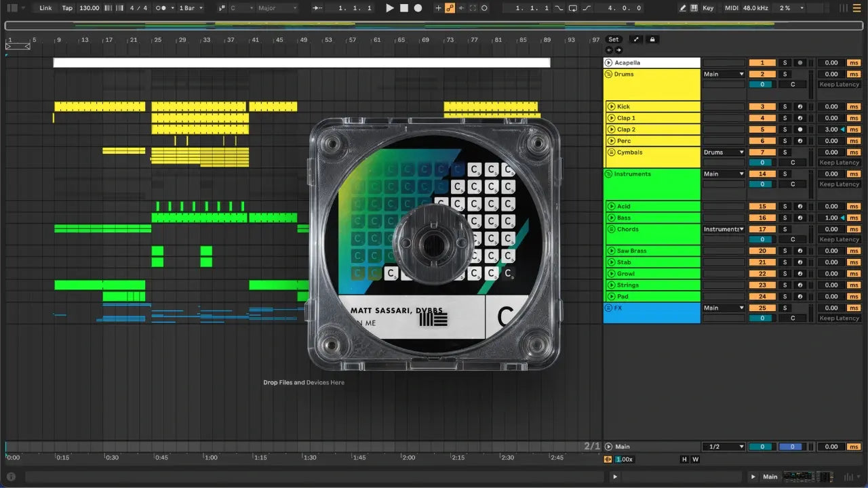Fold the FX group track
Viewport: 868px width, 488px height.
coord(609,308)
